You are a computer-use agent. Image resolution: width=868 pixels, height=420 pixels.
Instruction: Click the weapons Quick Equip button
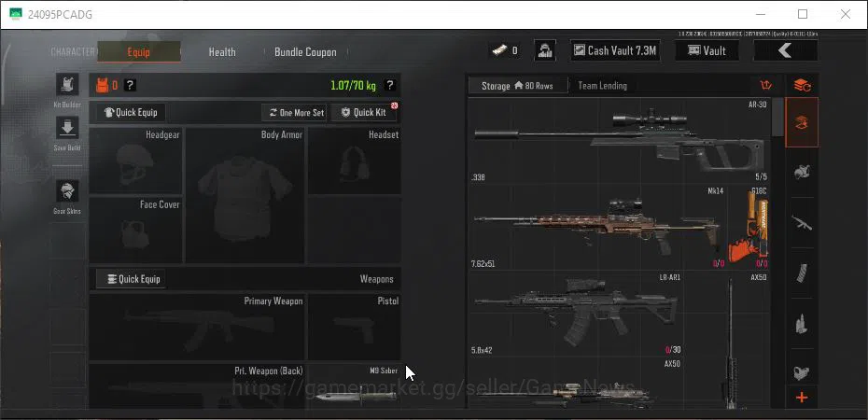point(130,279)
